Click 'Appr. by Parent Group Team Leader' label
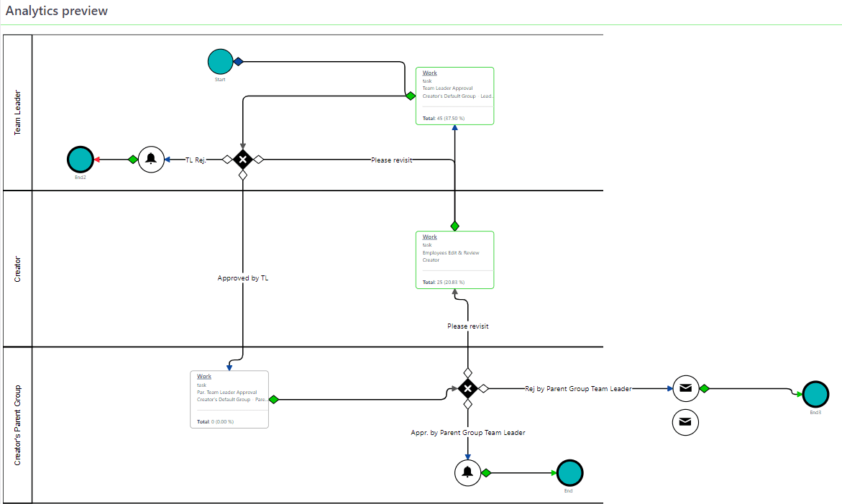 click(468, 433)
